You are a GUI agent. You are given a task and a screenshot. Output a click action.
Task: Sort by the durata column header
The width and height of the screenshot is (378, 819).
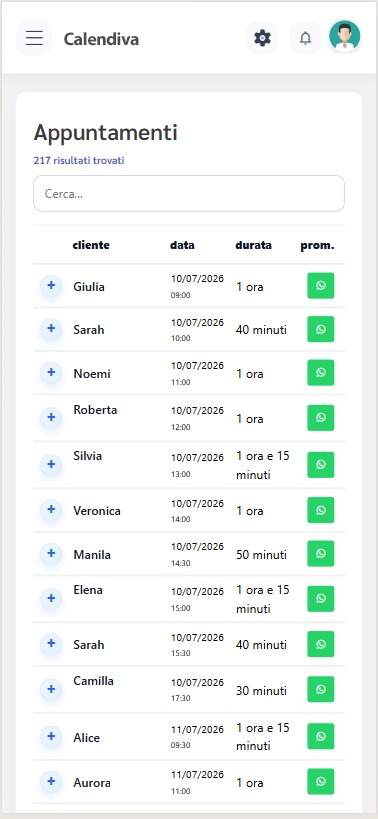tap(253, 245)
